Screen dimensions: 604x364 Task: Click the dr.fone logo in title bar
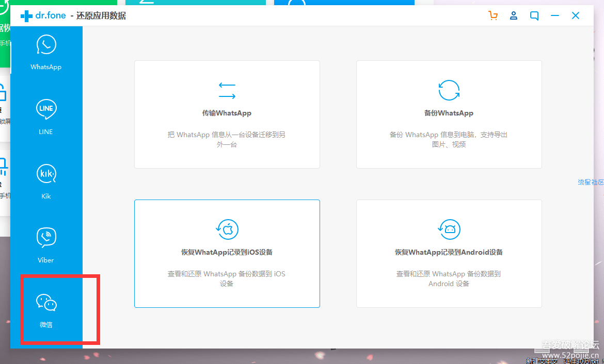(x=43, y=15)
